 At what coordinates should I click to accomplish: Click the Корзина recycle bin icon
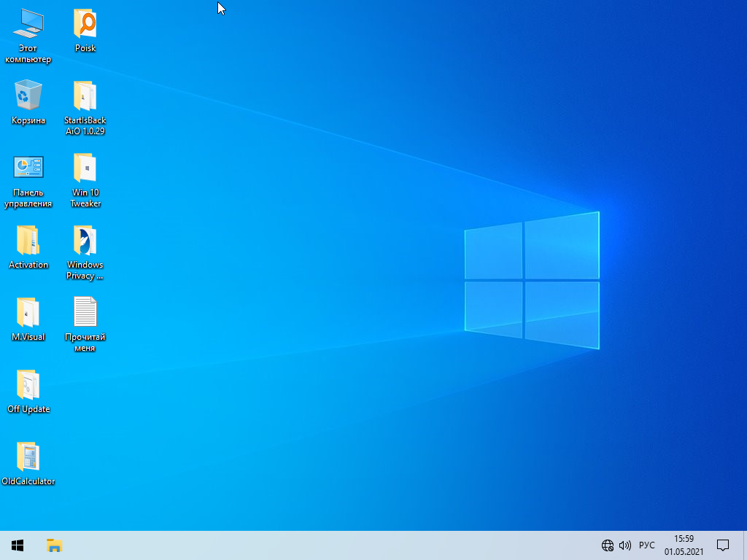tap(28, 96)
